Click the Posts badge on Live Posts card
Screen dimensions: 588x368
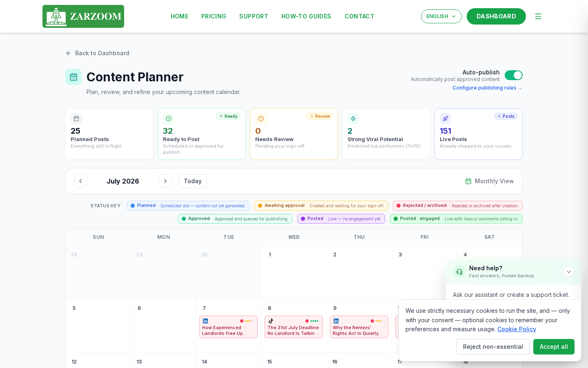point(506,116)
